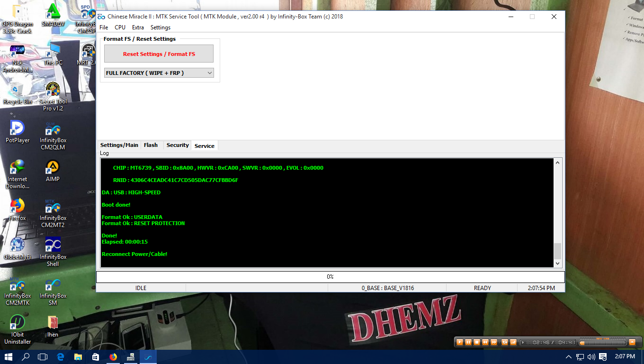Open the Windows Start menu
Image resolution: width=644 pixels, height=364 pixels.
[x=8, y=357]
